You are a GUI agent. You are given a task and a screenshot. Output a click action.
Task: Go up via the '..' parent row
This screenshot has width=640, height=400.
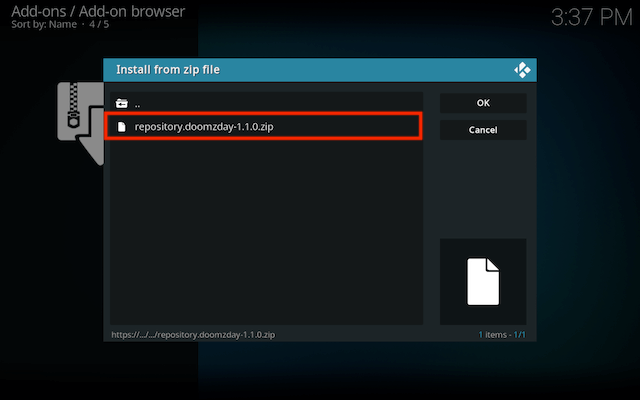(266, 104)
